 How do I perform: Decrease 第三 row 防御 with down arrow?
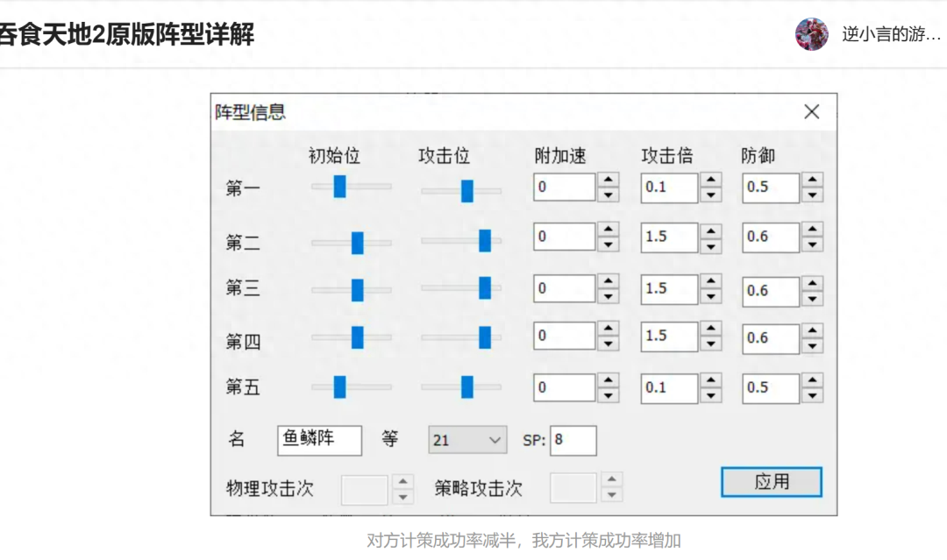pyautogui.click(x=812, y=298)
